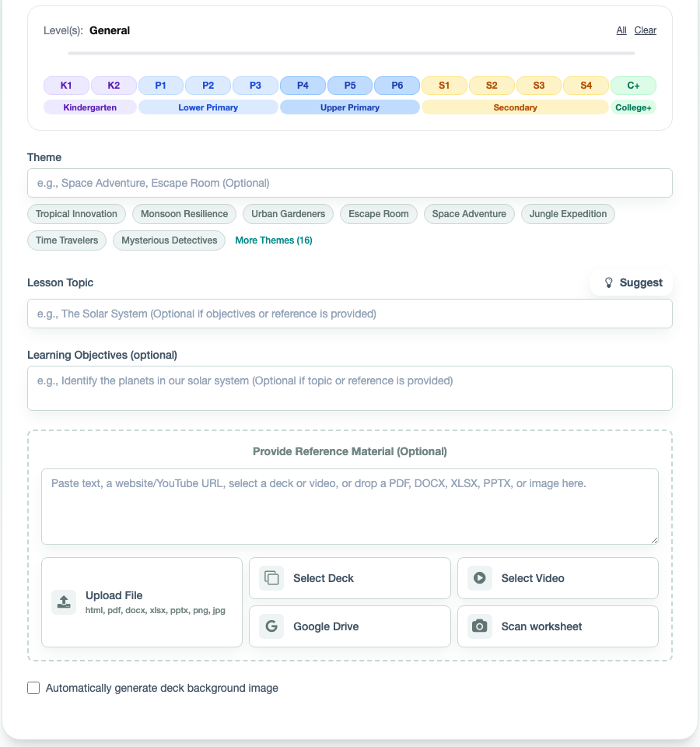The width and height of the screenshot is (700, 747).
Task: Click the lightbulb Suggest icon
Action: 609,282
